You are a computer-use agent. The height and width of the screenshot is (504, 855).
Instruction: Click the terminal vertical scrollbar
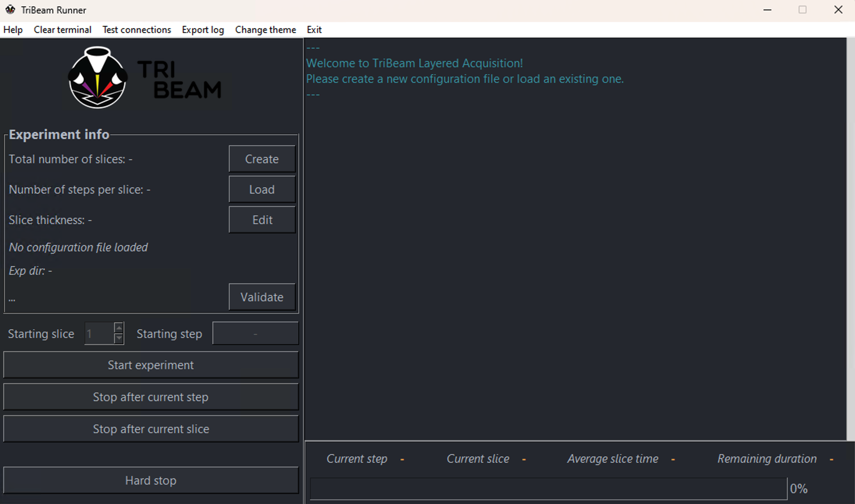coord(850,239)
